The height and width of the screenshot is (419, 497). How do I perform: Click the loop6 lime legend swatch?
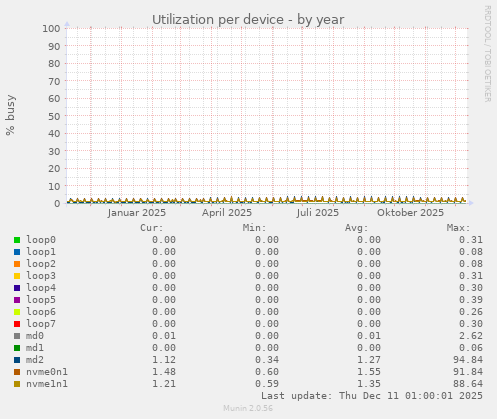click(x=17, y=312)
